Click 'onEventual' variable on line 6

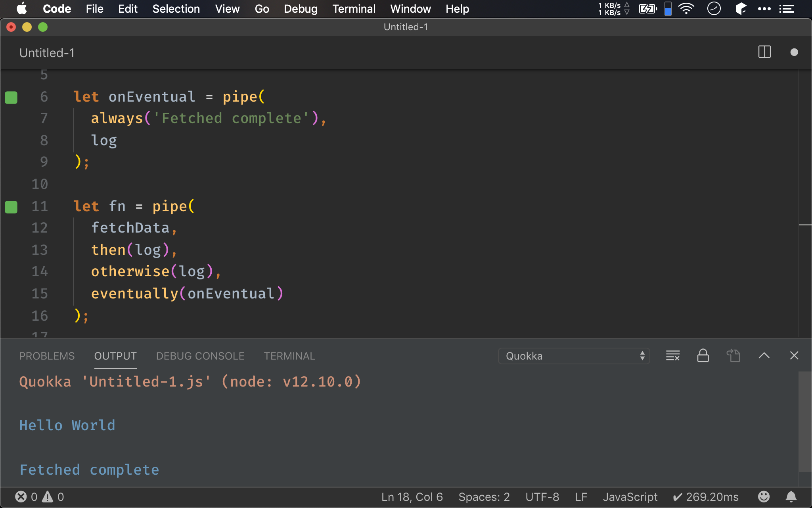point(152,97)
